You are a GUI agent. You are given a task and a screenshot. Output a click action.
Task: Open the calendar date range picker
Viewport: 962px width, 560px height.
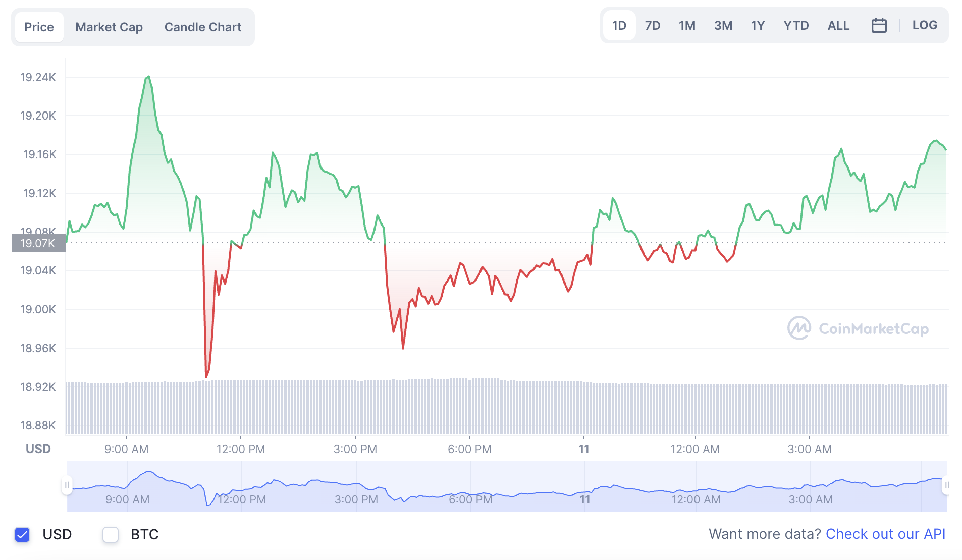pos(879,25)
